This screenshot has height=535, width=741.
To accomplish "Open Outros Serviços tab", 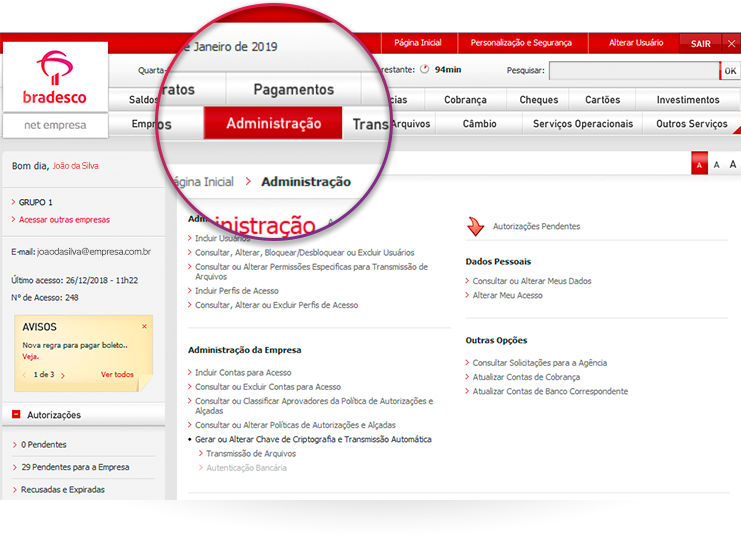I will coord(691,124).
